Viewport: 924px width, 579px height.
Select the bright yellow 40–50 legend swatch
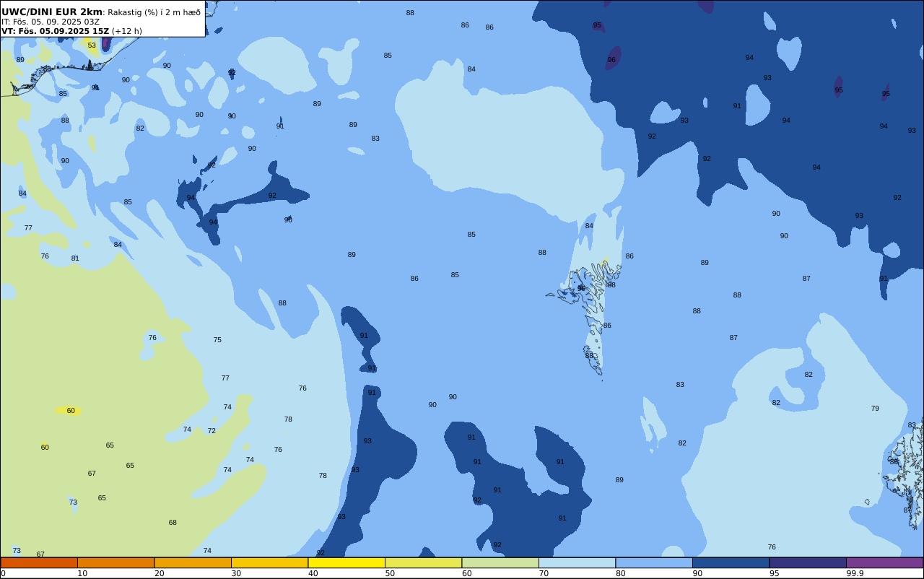coord(346,562)
